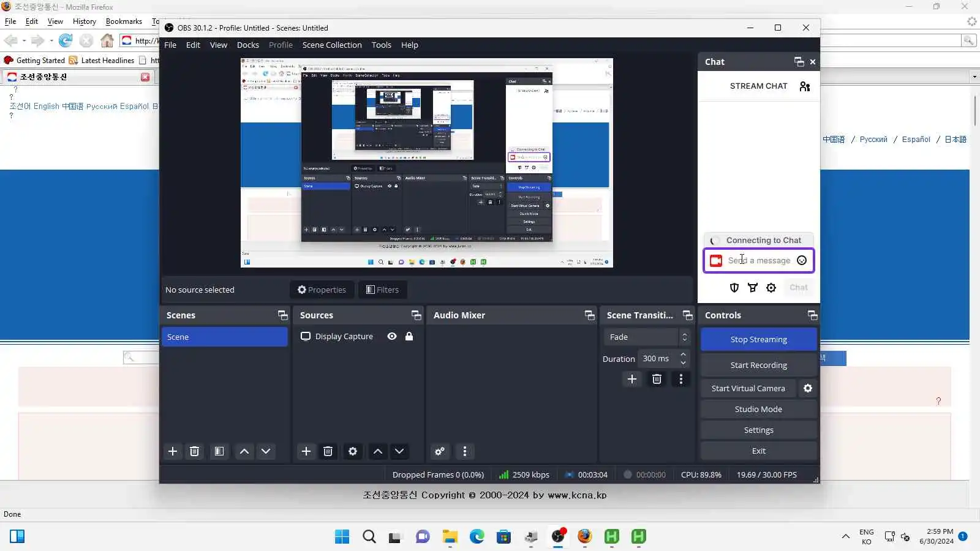Open Windows Start menu
The width and height of the screenshot is (980, 551).
pos(342,536)
